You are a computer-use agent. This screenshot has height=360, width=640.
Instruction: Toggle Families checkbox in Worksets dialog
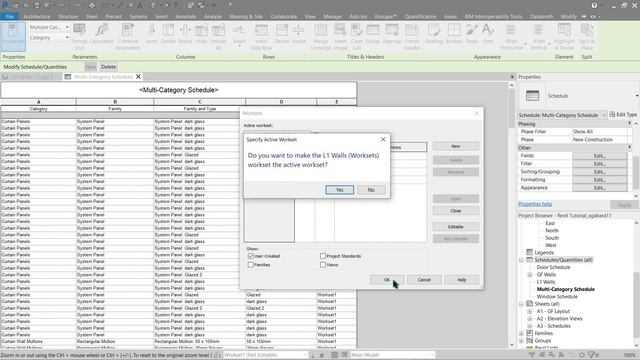pyautogui.click(x=251, y=264)
